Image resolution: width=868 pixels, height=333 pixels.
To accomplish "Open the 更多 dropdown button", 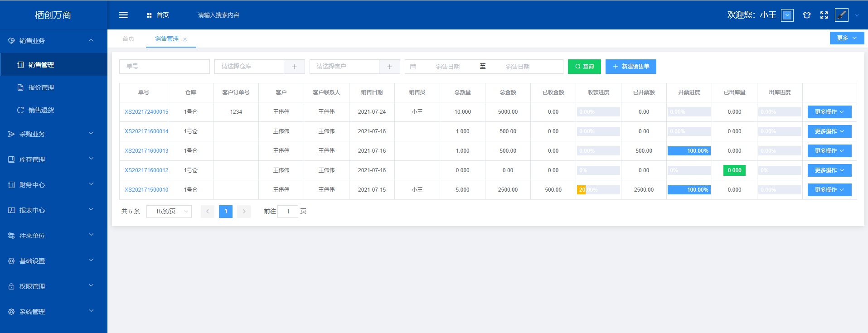I will [x=847, y=38].
